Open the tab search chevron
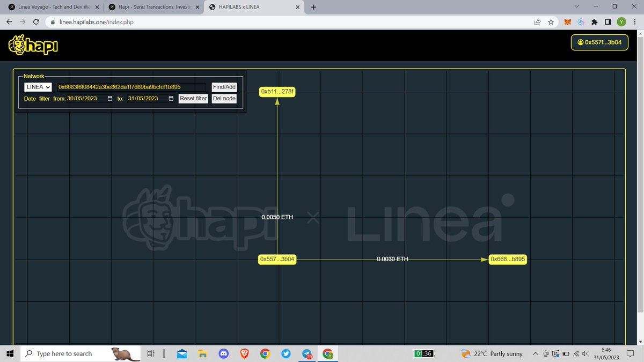This screenshot has height=362, width=644. pos(576,6)
